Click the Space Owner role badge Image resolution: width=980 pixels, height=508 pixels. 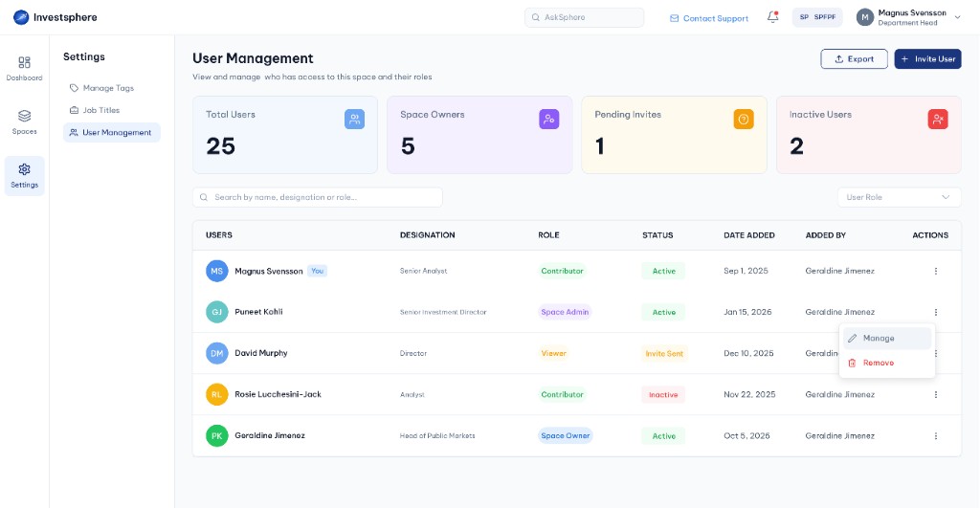(x=565, y=435)
